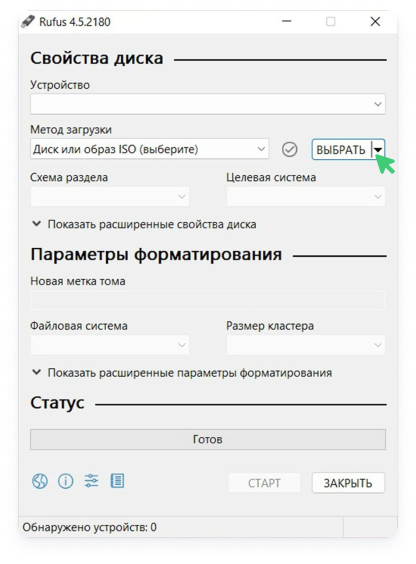
Task: Minimize the Rufus window
Action: 287,22
